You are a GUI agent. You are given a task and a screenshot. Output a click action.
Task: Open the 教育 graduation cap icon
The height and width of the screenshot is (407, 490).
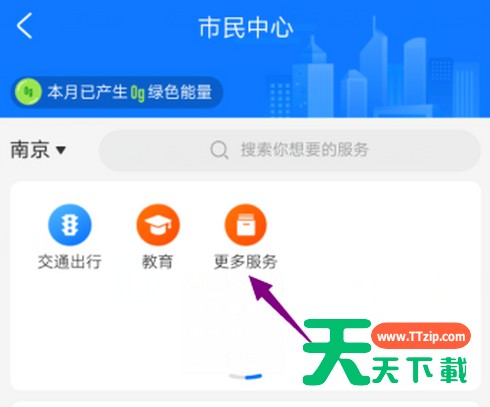point(158,225)
